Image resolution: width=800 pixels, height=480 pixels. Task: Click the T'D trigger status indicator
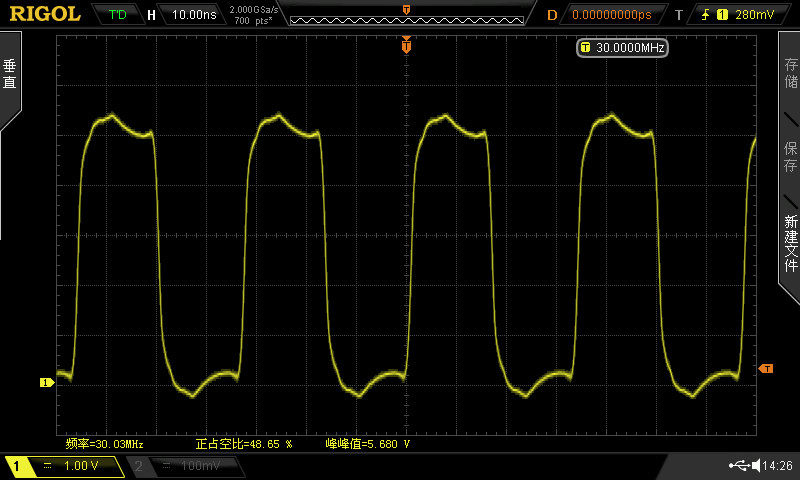tap(117, 14)
